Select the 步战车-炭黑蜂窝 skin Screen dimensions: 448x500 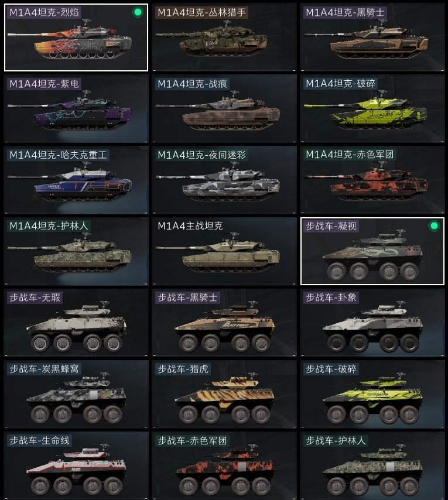point(76,394)
